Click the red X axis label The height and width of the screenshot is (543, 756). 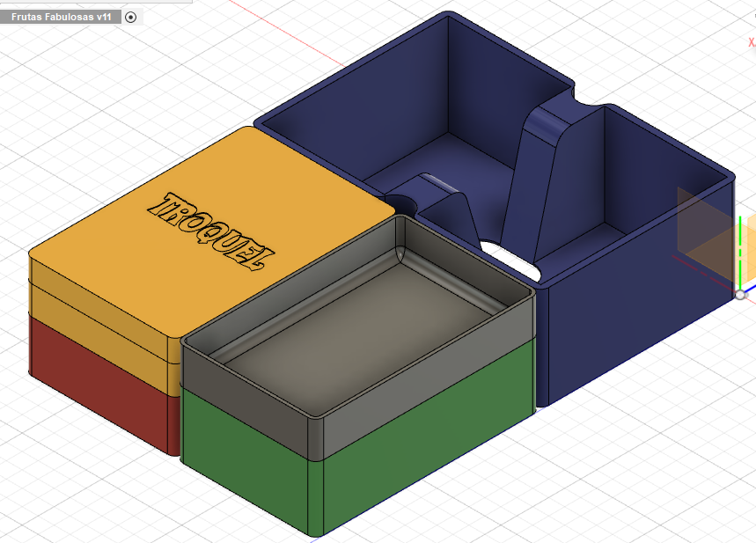[752, 42]
